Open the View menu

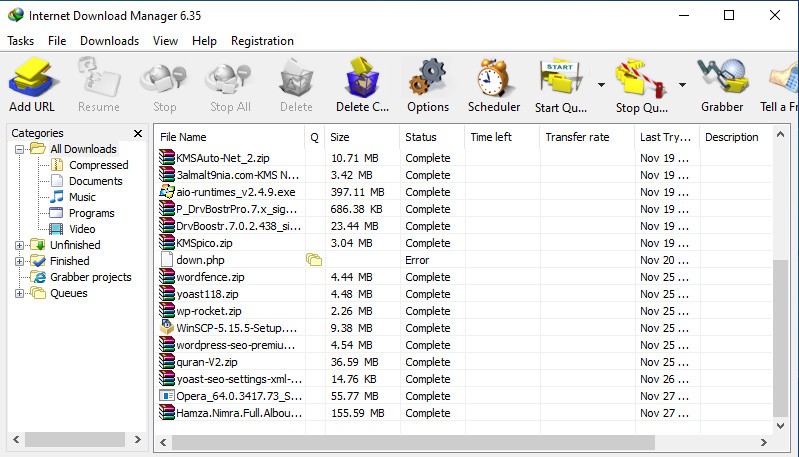[x=166, y=41]
